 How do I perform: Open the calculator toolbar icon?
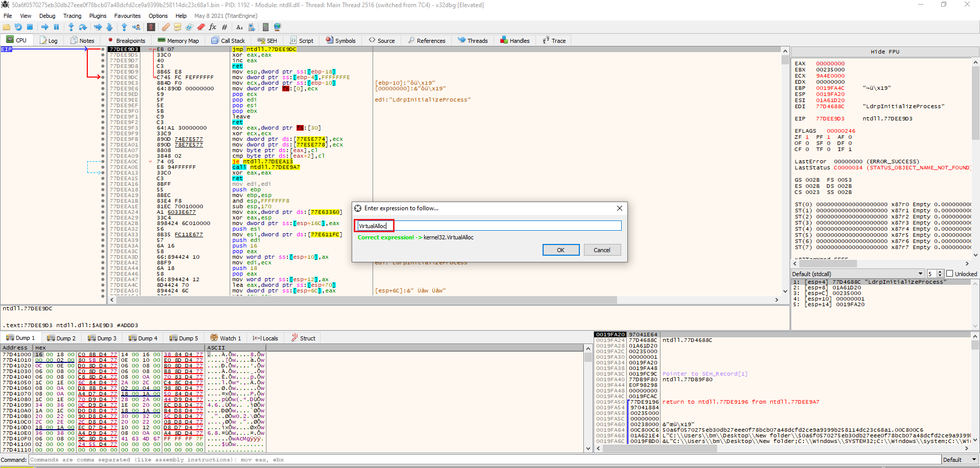pyautogui.click(x=265, y=27)
